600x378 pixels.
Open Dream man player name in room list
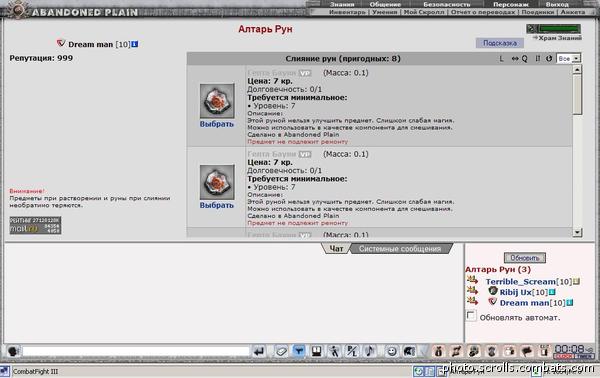tap(524, 303)
